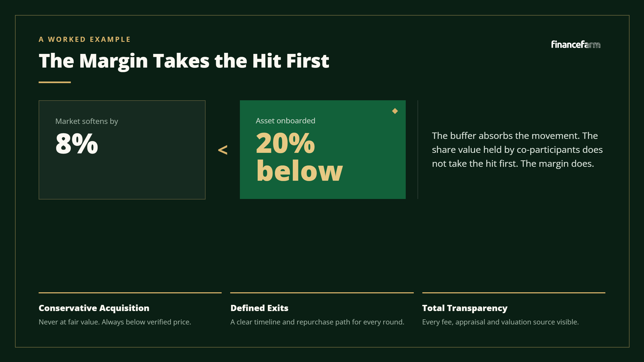Image resolution: width=644 pixels, height=362 pixels.
Task: Select the 20% below figure
Action: (299, 157)
